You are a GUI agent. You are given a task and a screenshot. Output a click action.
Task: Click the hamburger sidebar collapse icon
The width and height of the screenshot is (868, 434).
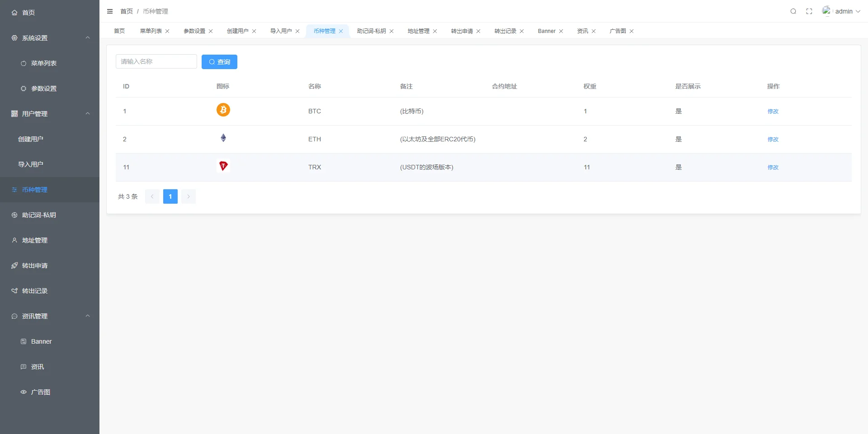point(110,11)
